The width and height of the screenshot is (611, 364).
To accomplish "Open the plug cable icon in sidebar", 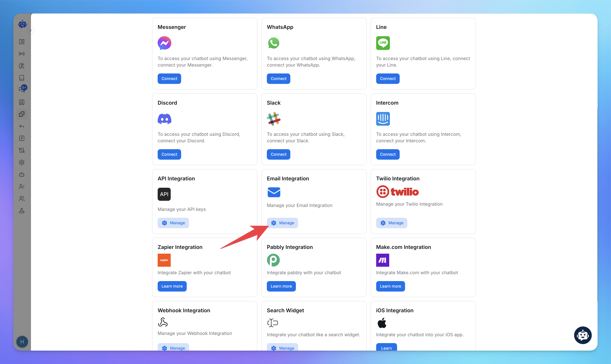I will click(22, 150).
